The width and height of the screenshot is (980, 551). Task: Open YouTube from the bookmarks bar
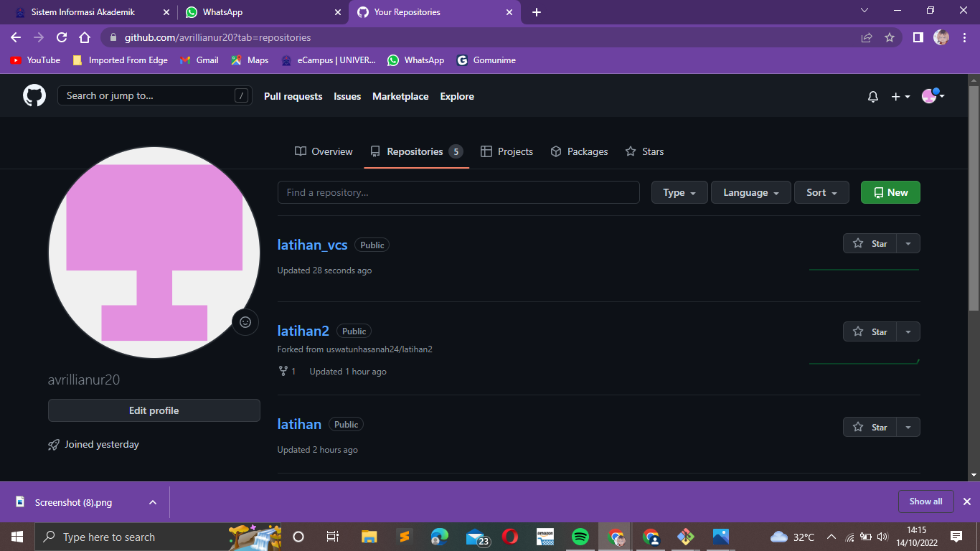34,60
